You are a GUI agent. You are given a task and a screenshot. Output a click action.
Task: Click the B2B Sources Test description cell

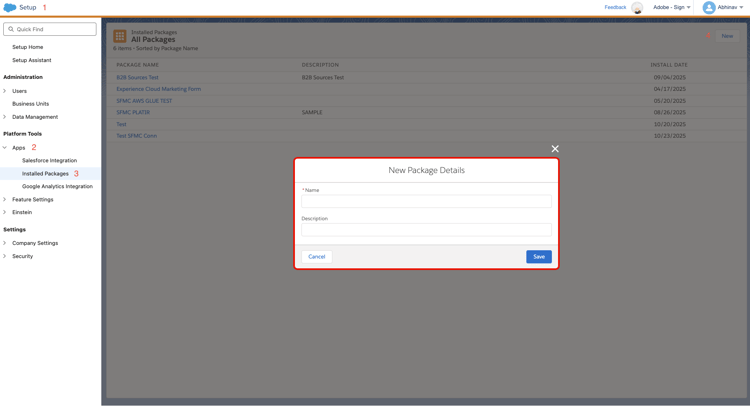point(323,77)
